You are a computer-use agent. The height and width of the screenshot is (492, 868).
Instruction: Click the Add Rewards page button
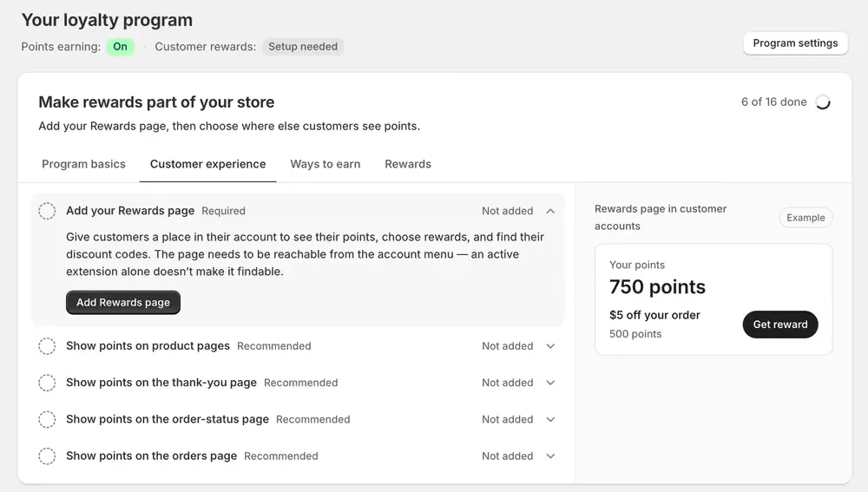coord(123,302)
